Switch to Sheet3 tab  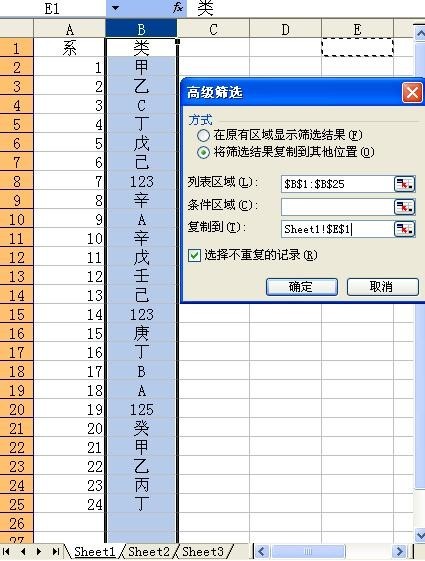[x=203, y=552]
